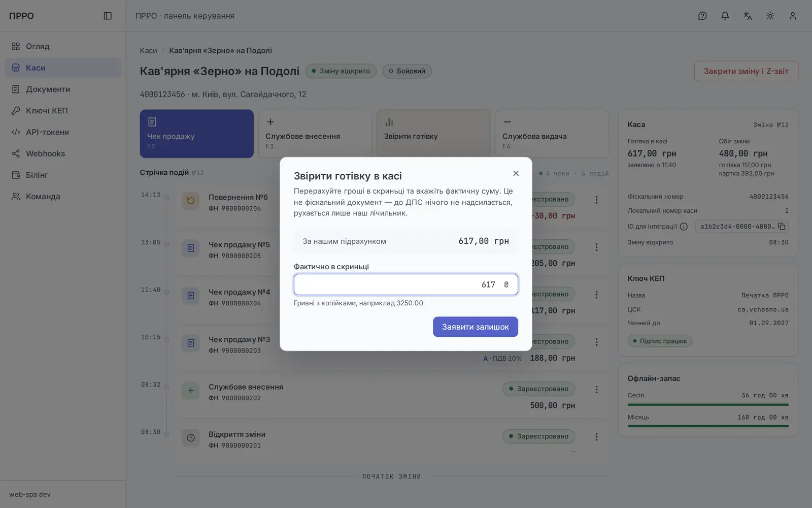
Task: Select the Чек продажу action card
Action: (196, 134)
